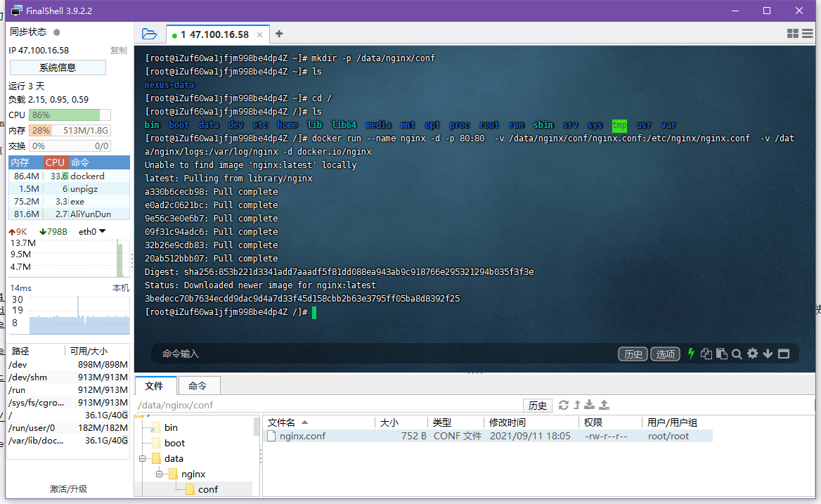This screenshot has width=821, height=504.
Task: Click the 交换 0% swap usage bar
Action: click(70, 146)
